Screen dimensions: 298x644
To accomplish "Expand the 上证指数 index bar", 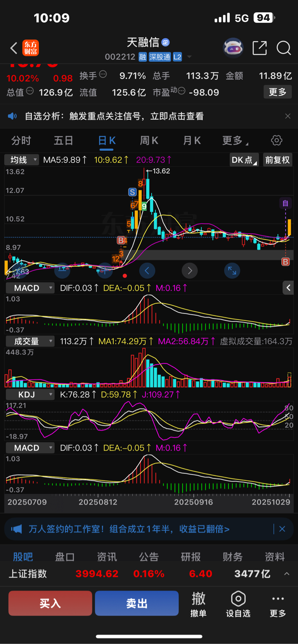I will [x=287, y=573].
